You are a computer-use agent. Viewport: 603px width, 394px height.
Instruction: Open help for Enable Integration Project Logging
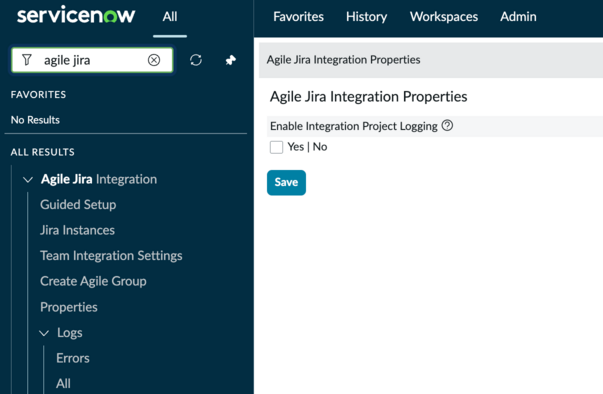tap(447, 125)
